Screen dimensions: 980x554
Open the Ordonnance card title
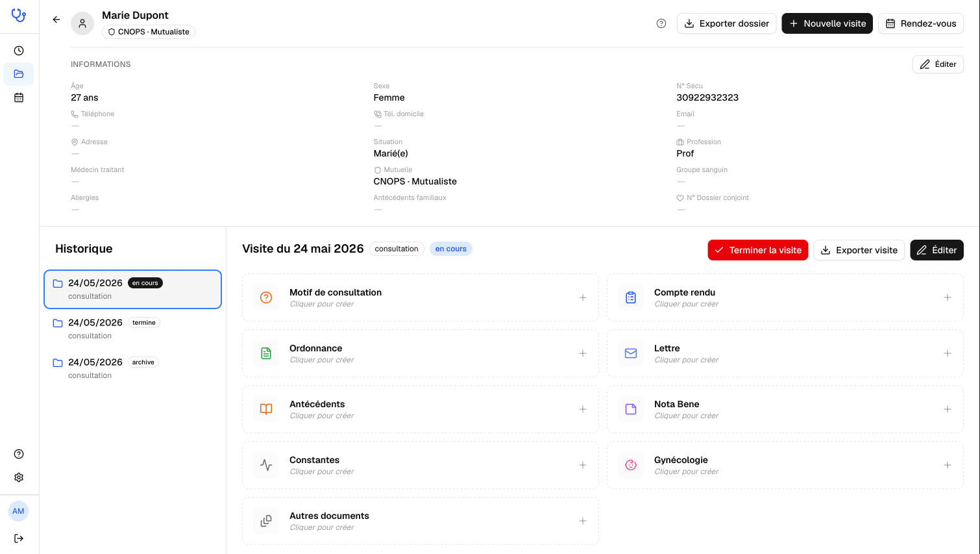coord(315,348)
